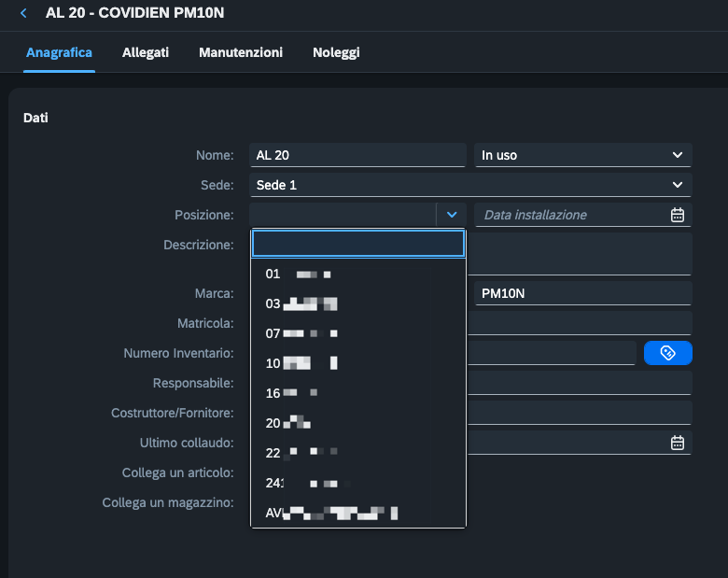Open the Sede 1 dropdown
The image size is (728, 578).
(677, 185)
